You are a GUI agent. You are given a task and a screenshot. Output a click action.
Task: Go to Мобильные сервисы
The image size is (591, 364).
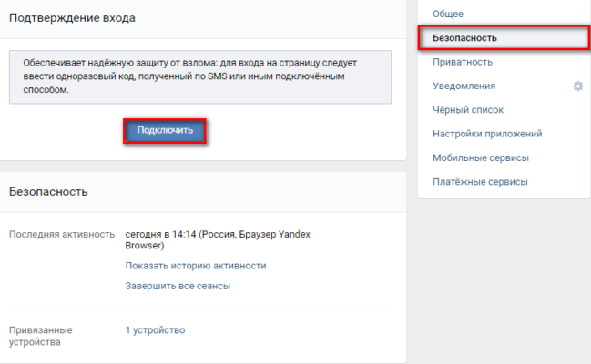click(x=481, y=157)
